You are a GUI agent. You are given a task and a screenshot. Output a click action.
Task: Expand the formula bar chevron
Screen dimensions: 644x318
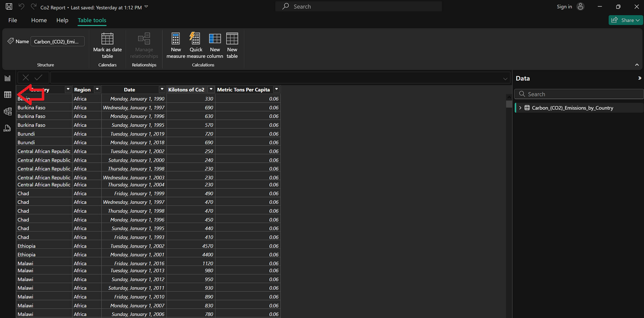506,78
